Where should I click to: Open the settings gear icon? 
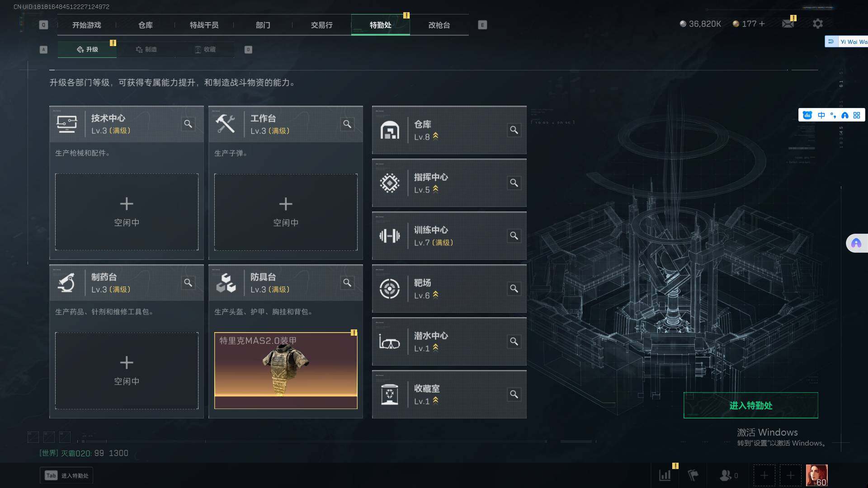pos(817,23)
